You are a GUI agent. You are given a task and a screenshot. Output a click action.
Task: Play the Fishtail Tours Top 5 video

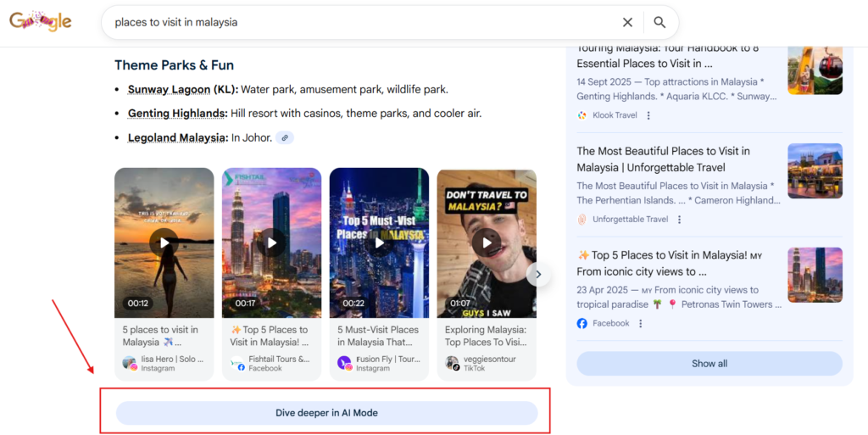[x=271, y=243]
